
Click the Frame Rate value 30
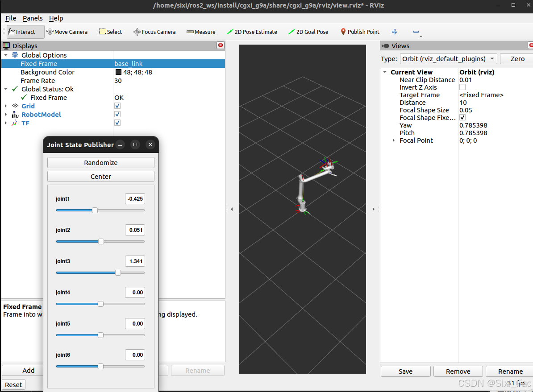tap(118, 81)
